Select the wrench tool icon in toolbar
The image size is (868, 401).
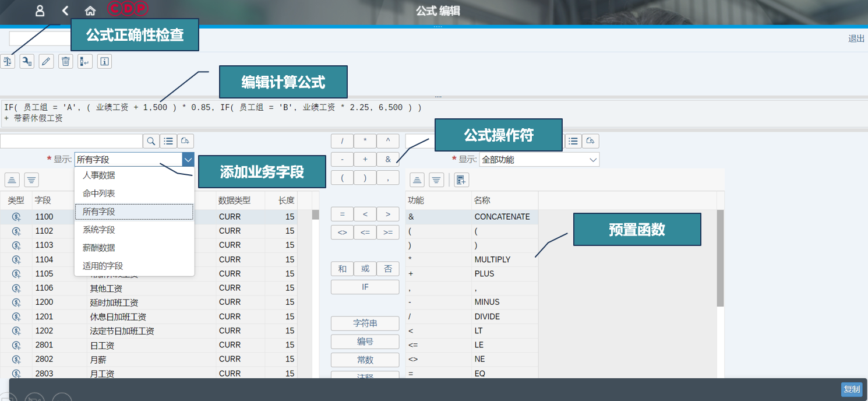pos(27,61)
